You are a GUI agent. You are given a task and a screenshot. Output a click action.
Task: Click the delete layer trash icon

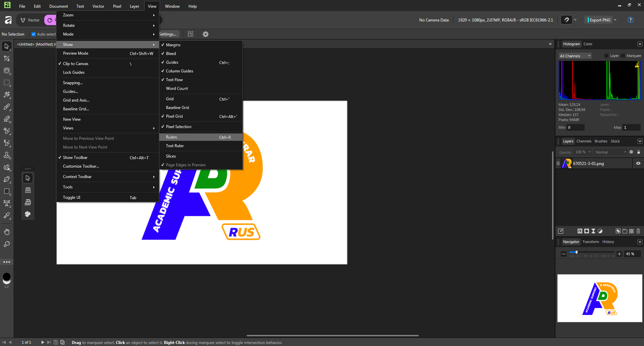coord(638,231)
